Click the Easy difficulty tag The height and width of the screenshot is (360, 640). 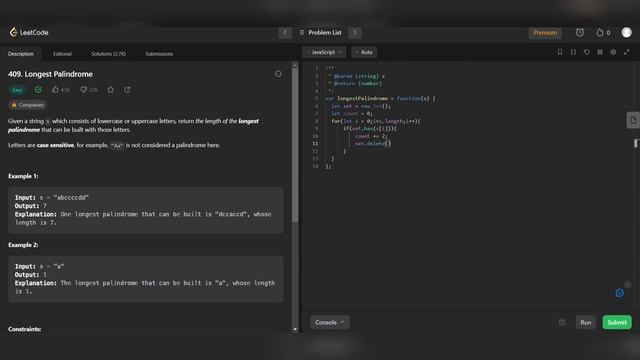(x=17, y=90)
